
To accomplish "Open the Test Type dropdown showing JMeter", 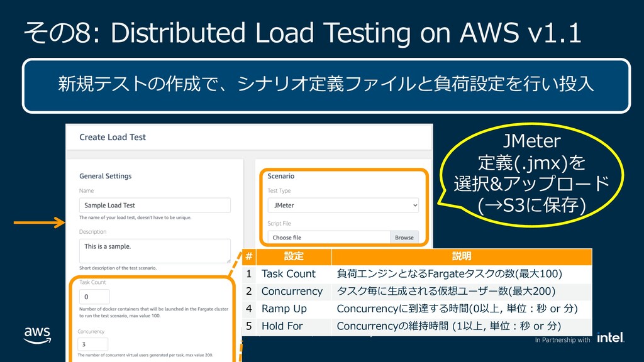I will click(343, 206).
